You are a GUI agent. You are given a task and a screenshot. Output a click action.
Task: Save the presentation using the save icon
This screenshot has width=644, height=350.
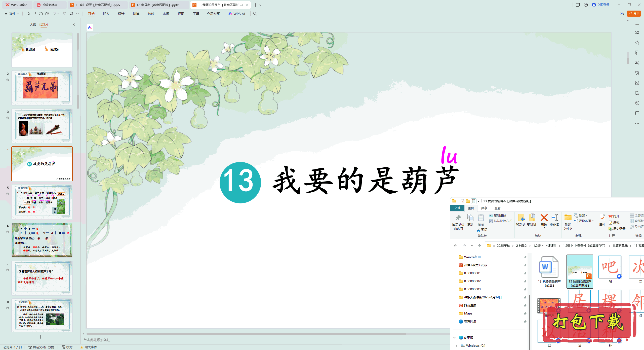pyautogui.click(x=28, y=14)
